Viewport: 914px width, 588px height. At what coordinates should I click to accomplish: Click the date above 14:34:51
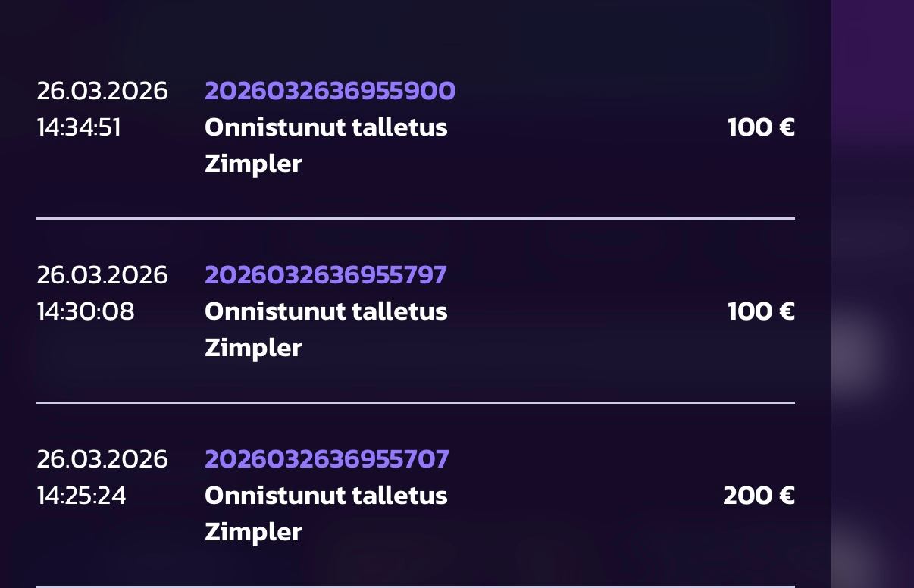coord(102,91)
